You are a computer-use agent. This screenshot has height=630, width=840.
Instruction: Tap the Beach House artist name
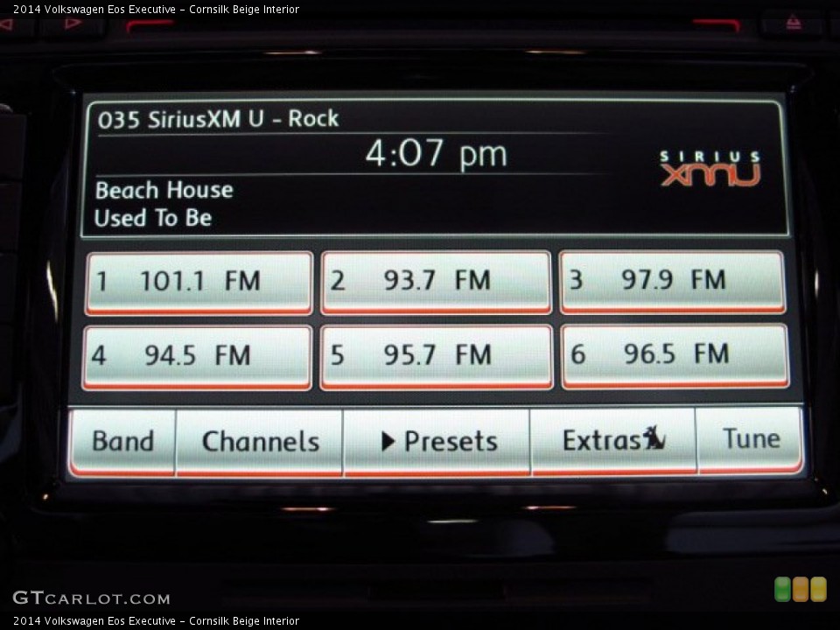click(x=164, y=190)
